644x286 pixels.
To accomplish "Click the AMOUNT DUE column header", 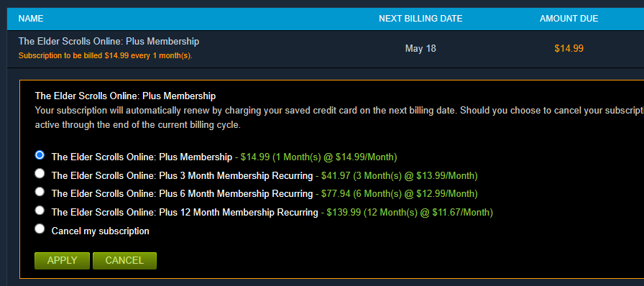I will click(569, 19).
